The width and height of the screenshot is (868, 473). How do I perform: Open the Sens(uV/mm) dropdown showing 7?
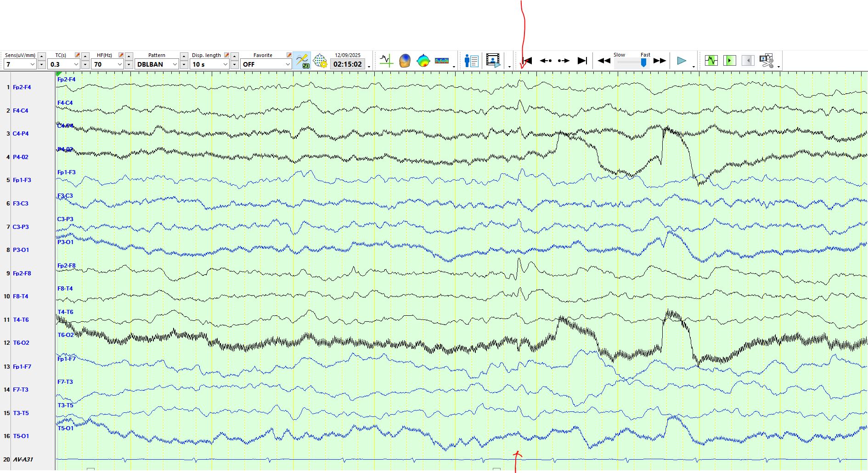tap(19, 64)
